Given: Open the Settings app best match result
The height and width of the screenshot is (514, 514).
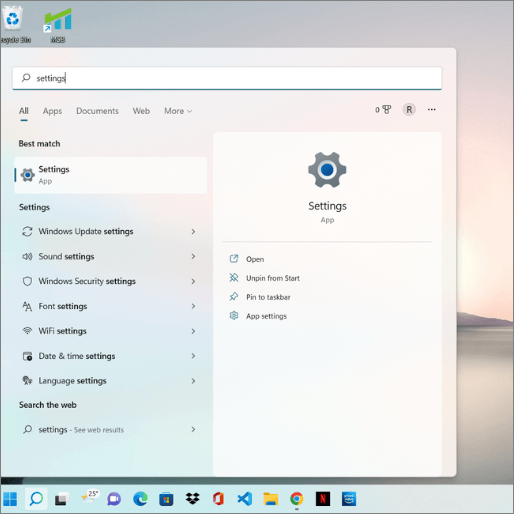Looking at the screenshot, I should [111, 175].
